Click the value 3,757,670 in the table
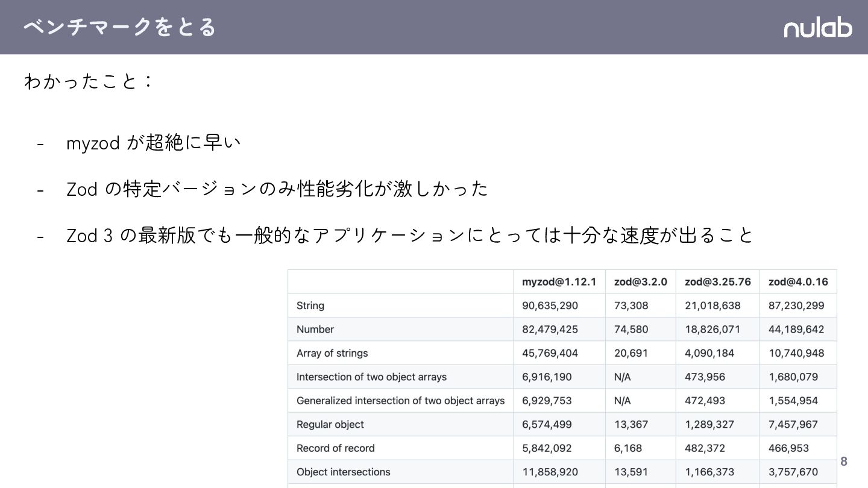 click(x=793, y=472)
